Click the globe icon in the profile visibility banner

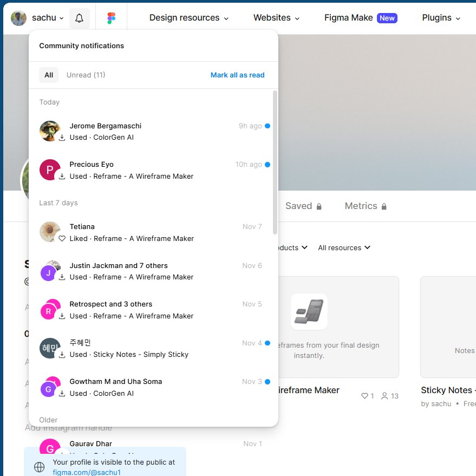tap(39, 467)
